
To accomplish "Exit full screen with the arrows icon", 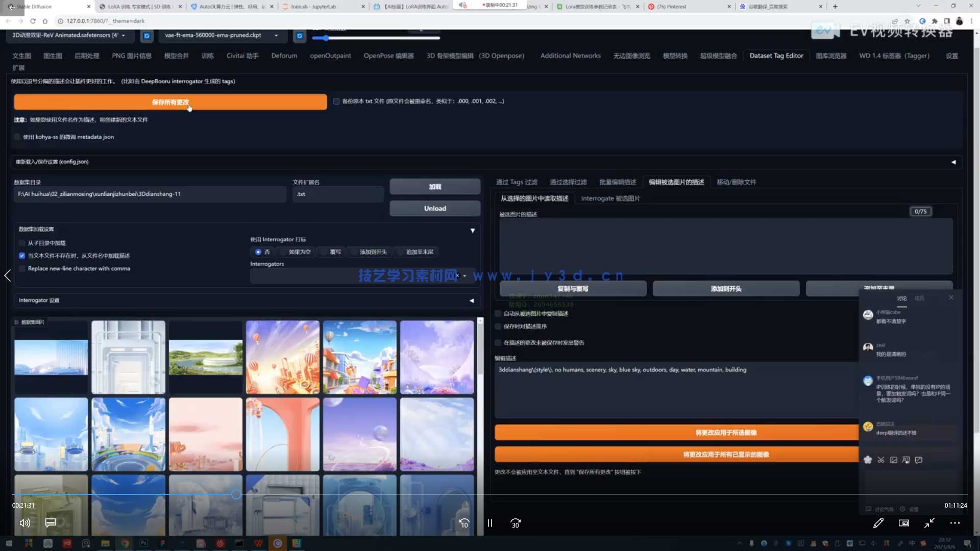I will [x=929, y=523].
